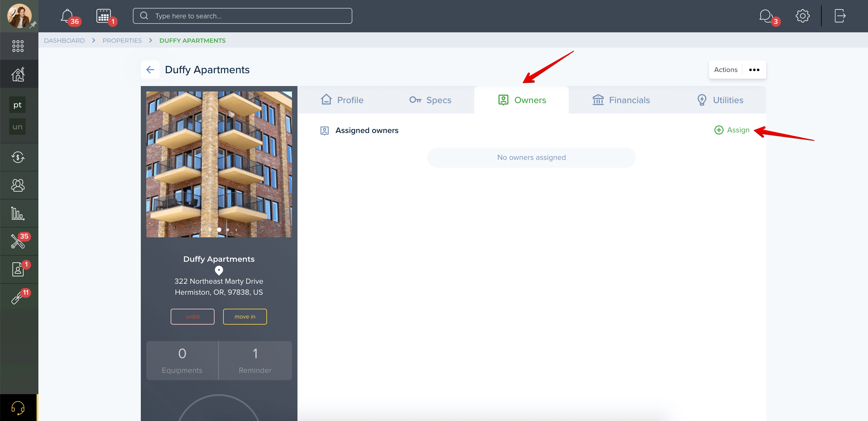
Task: Click the green plus icon next to Assign
Action: coord(719,130)
